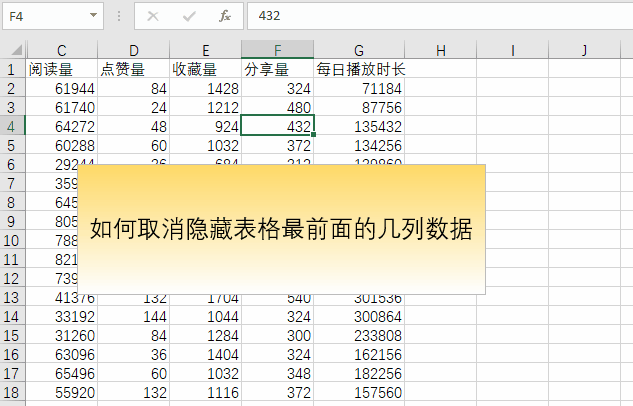633x406 pixels.
Task: Select row 4 header
Action: (12, 126)
